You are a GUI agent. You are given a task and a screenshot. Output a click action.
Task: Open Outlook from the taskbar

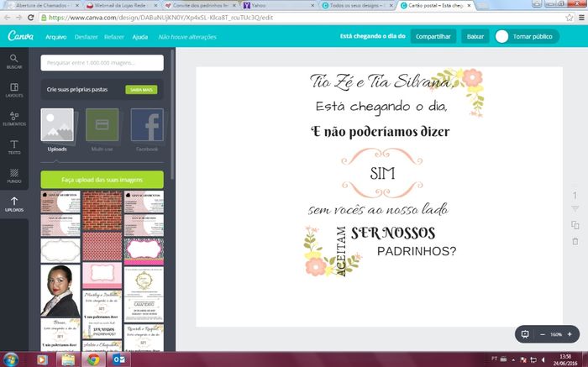tap(119, 360)
